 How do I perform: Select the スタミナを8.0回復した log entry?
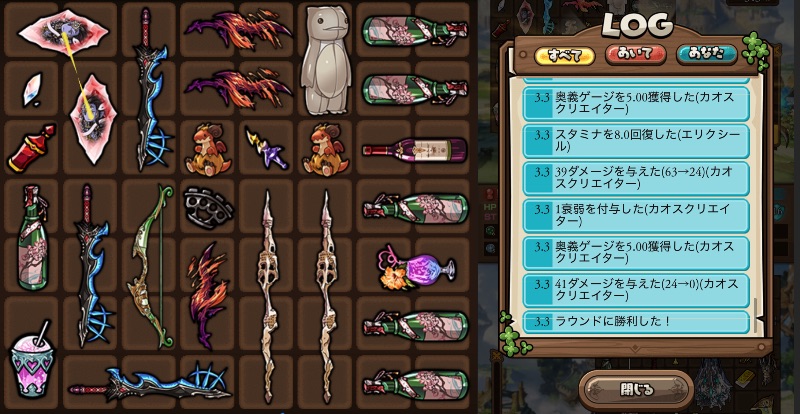636,140
